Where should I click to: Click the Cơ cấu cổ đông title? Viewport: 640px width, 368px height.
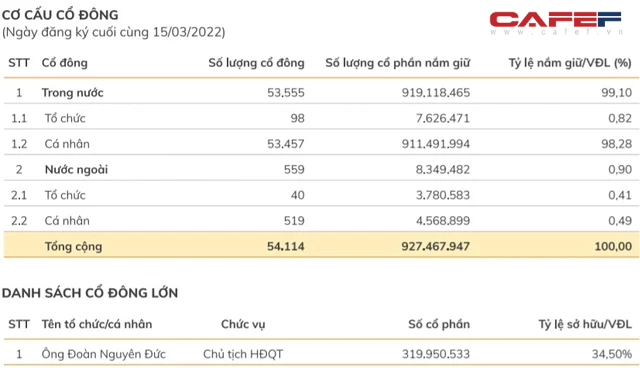pos(60,15)
